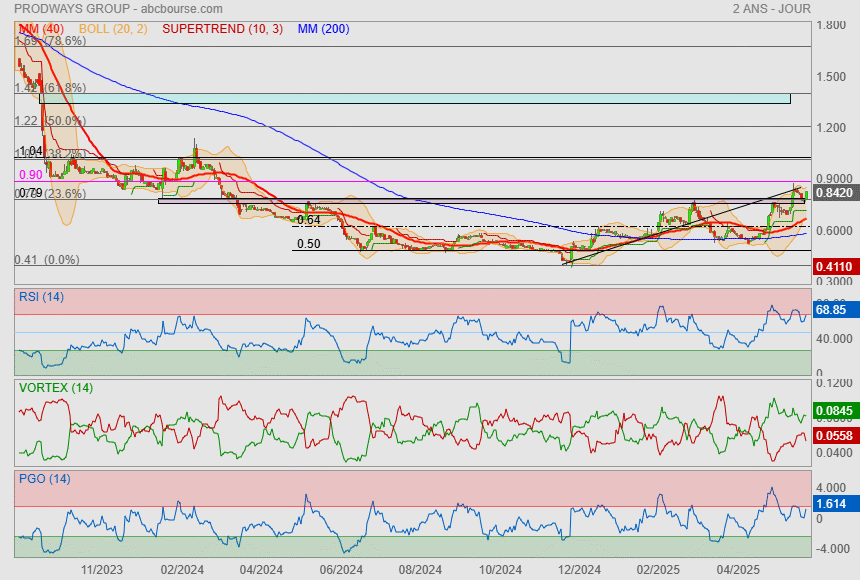The width and height of the screenshot is (860, 580).
Task: Click the PGO value tag 1.614
Action: coord(835,504)
